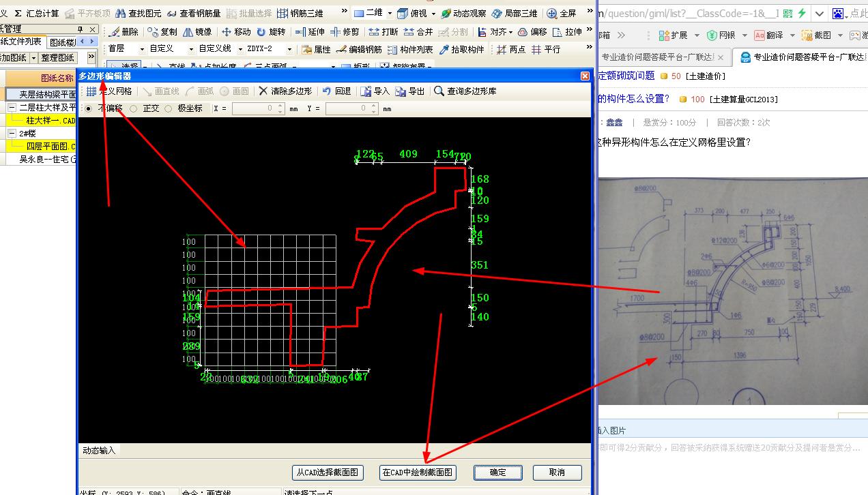Click 整理图纸 organize drawings button
The height and width of the screenshot is (495, 868).
57,58
